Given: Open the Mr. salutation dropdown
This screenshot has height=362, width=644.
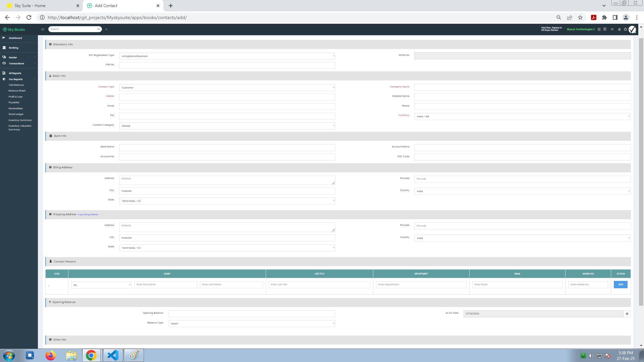Looking at the screenshot, I should click(x=101, y=285).
